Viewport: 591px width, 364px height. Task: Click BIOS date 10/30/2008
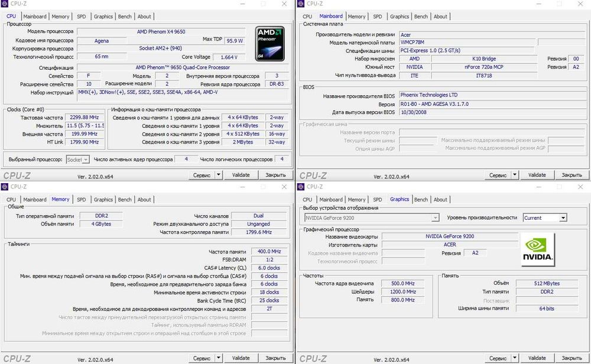pyautogui.click(x=493, y=112)
